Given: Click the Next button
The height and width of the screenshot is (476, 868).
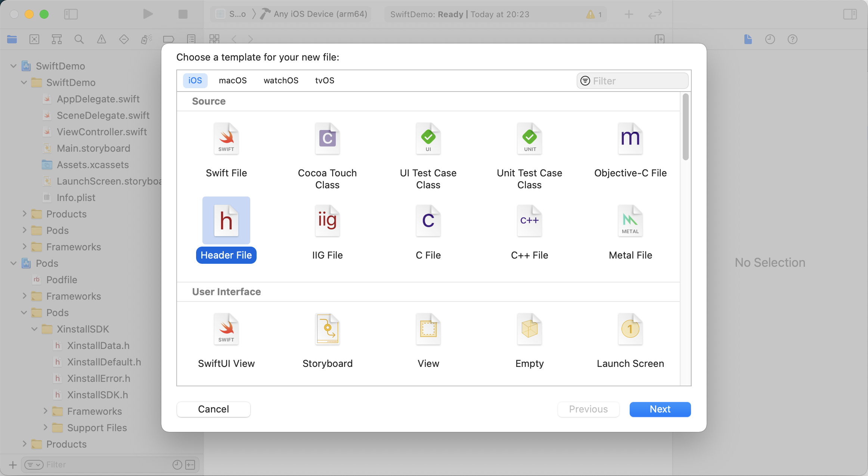Looking at the screenshot, I should coord(660,409).
